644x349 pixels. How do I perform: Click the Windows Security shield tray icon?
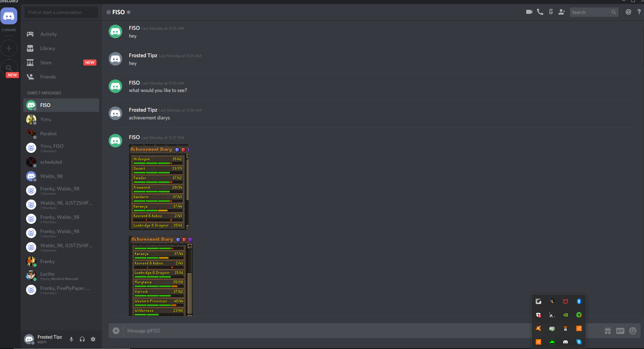click(538, 315)
